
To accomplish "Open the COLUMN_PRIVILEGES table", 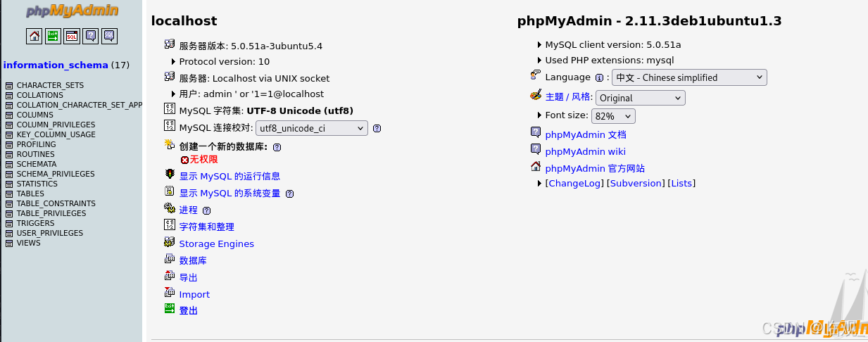I will point(56,125).
